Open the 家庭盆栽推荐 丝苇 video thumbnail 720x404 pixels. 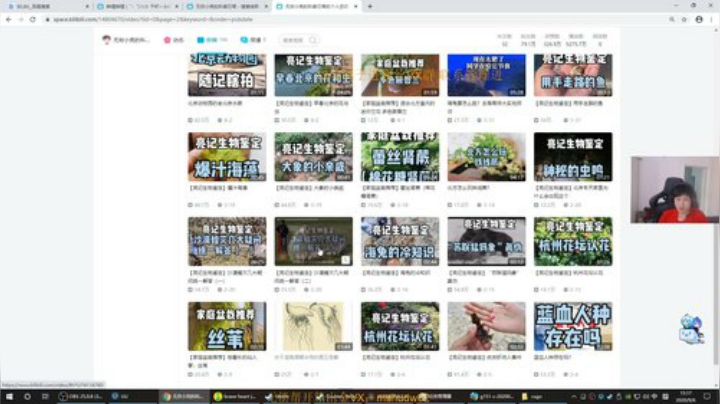tap(227, 326)
